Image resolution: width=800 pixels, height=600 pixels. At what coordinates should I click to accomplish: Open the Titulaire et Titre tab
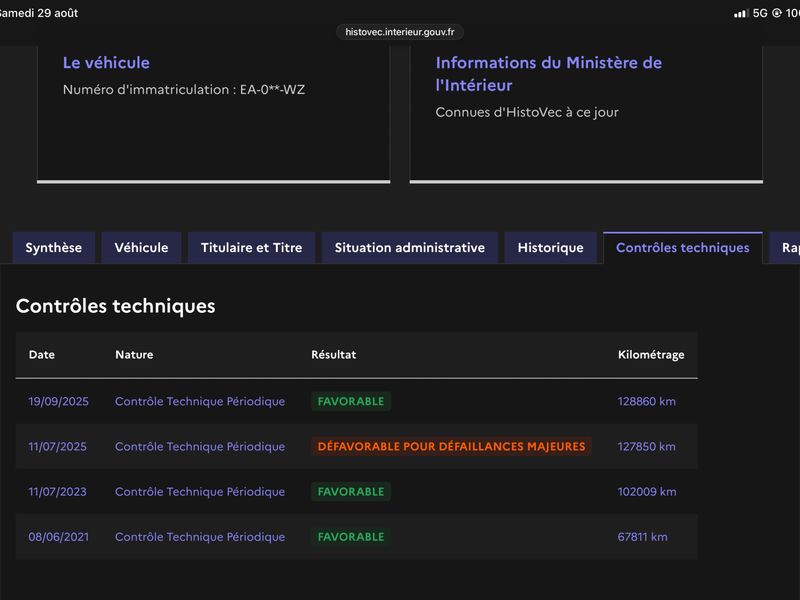(x=252, y=248)
